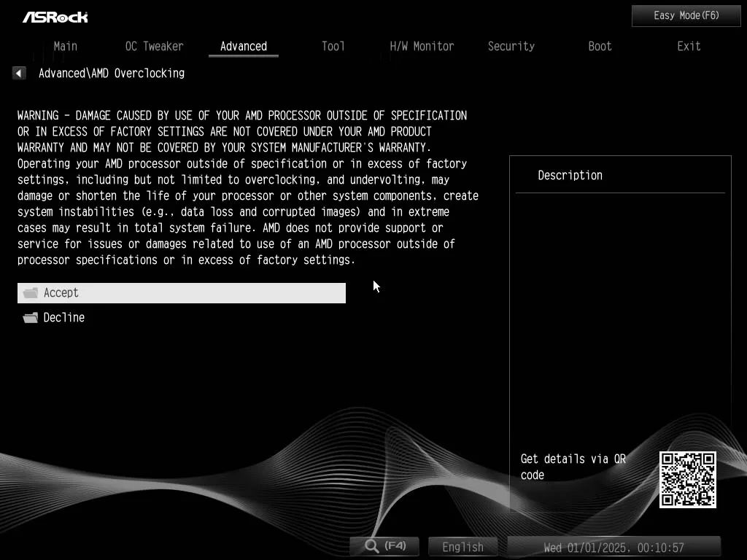Viewport: 747px width, 560px height.
Task: Click the folder icon next to Decline
Action: point(31,318)
